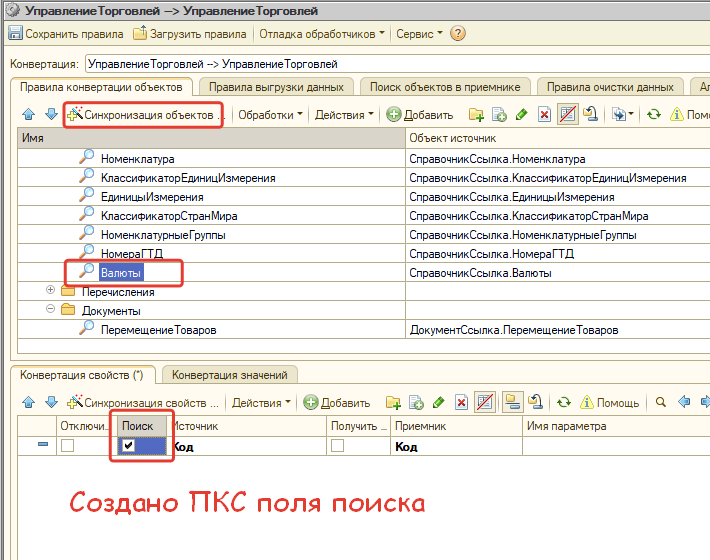The height and width of the screenshot is (560, 710).
Task: Switch to Конвертация значений tab
Action: tap(230, 375)
